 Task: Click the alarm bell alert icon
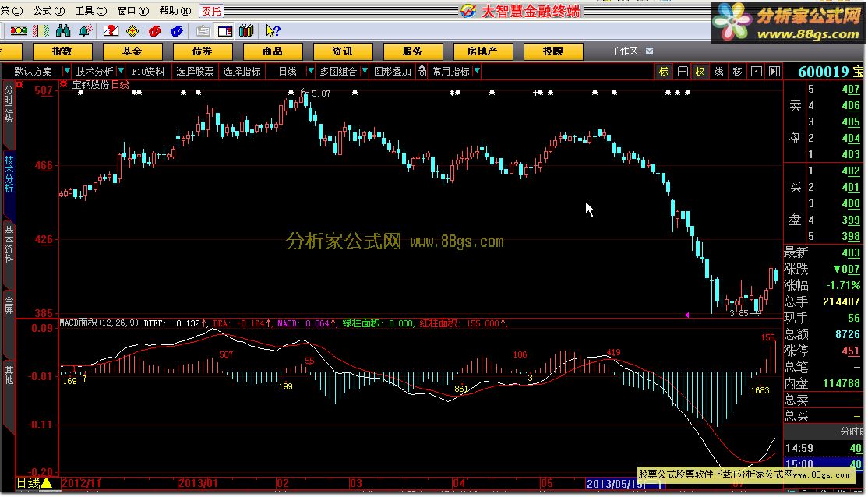pos(85,31)
